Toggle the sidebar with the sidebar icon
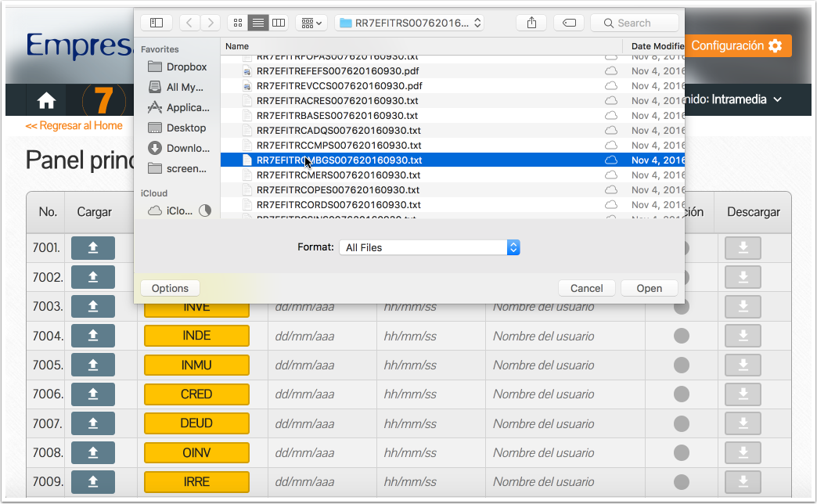 click(157, 23)
